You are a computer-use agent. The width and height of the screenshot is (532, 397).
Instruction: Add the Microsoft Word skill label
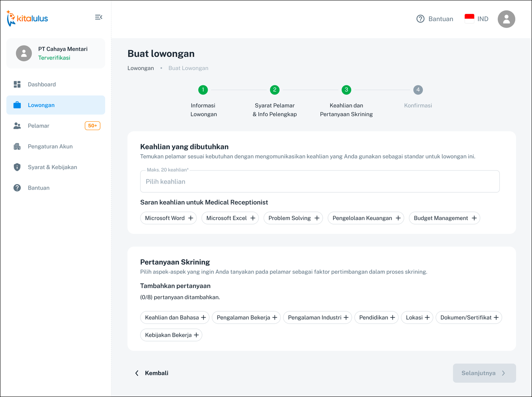(165, 218)
